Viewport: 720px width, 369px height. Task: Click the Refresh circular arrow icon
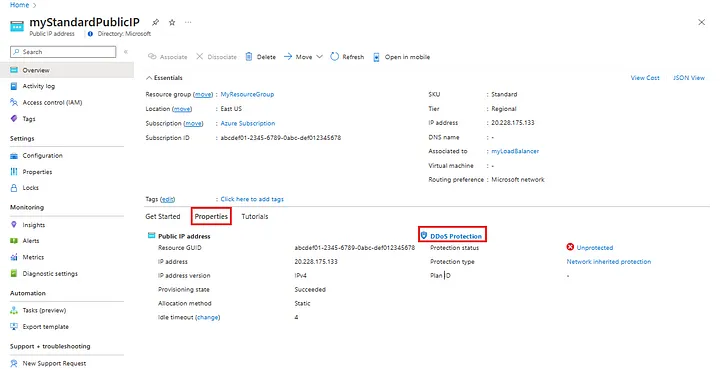334,56
